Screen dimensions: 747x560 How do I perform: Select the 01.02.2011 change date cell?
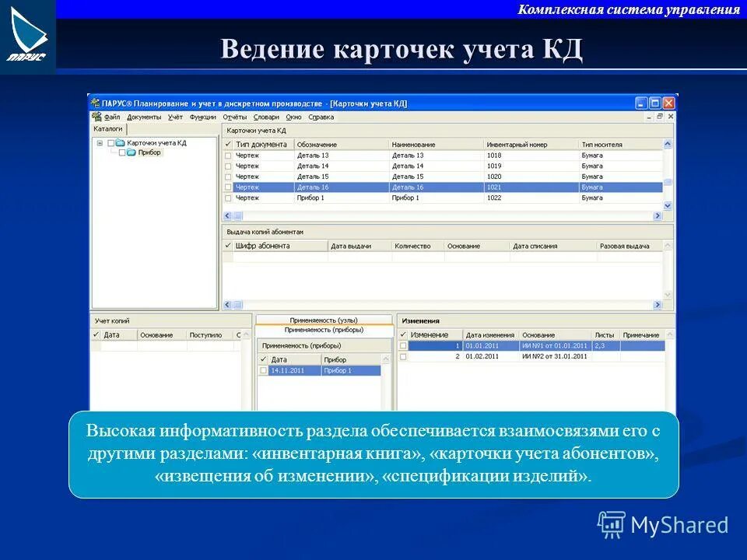point(491,356)
